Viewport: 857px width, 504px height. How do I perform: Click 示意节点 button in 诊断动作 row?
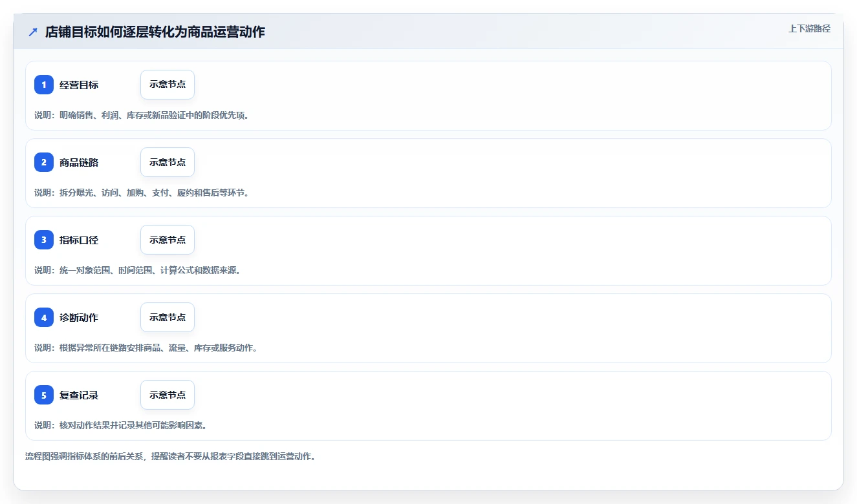pyautogui.click(x=168, y=317)
